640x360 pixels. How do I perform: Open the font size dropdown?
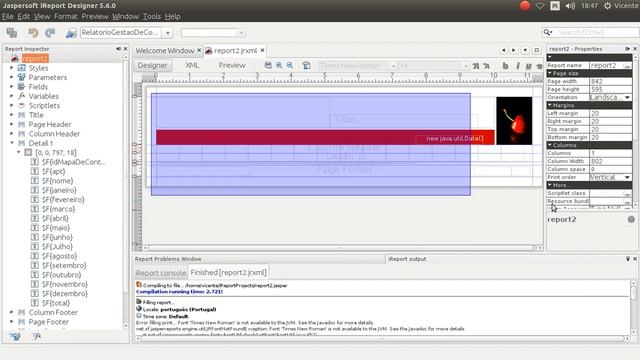click(465, 66)
